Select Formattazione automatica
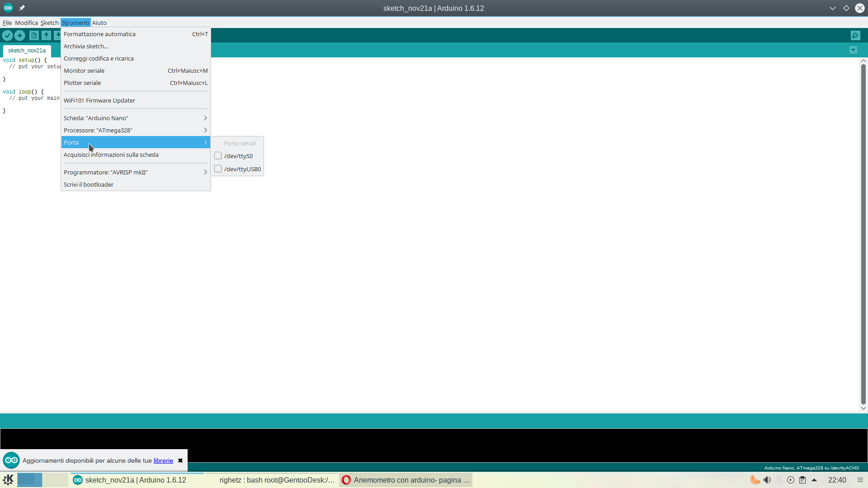 [x=136, y=34]
